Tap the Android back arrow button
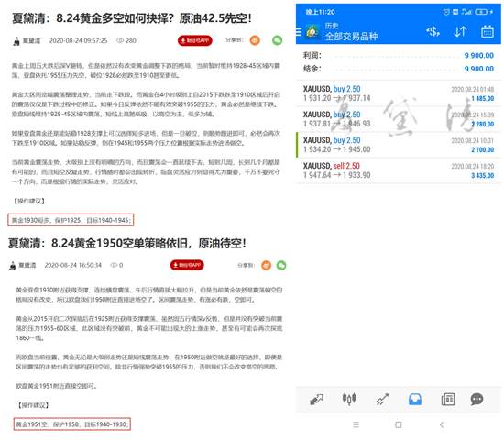Viewport: 504px width, 440px height. pos(442,424)
